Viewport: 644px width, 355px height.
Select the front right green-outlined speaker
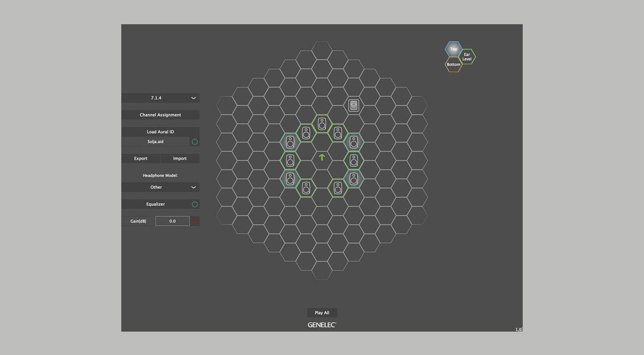click(338, 133)
